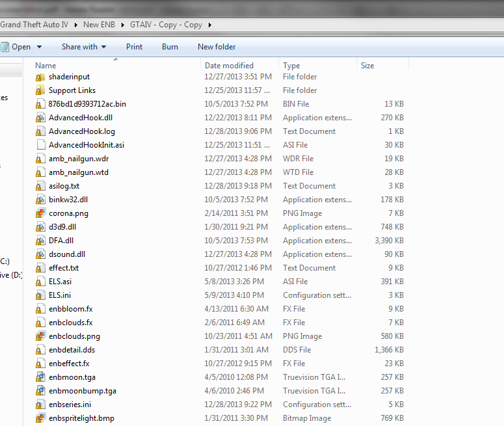504x426 pixels.
Task: Click the effect.txt file icon
Action: point(40,268)
